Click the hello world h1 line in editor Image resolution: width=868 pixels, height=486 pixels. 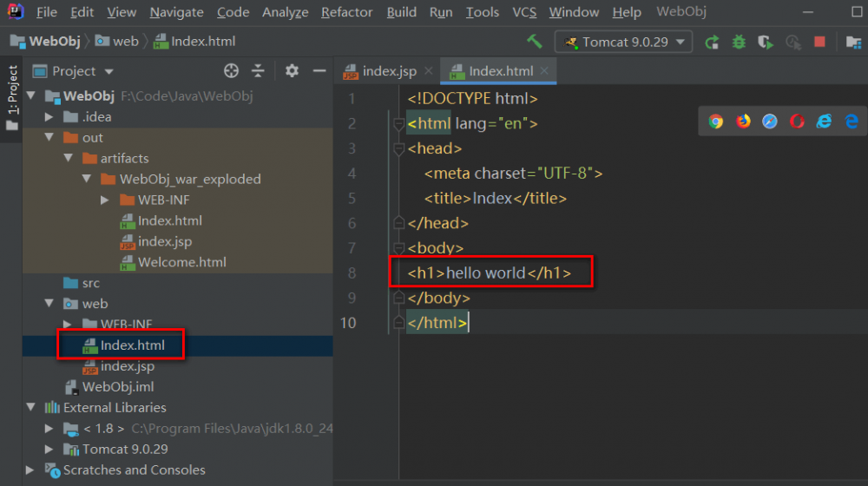[490, 273]
